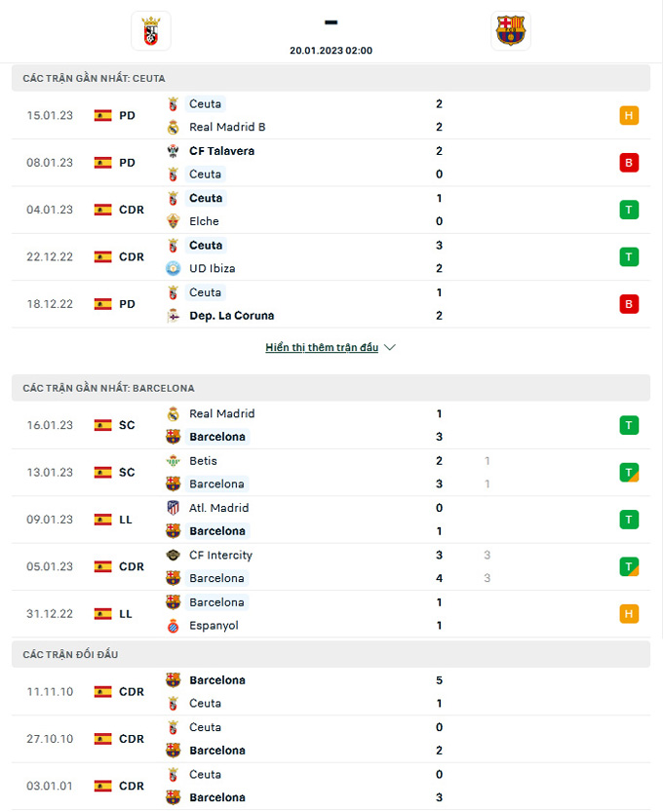Screen dimensions: 663x812
Task: Select the Dep. La Coruna team name
Action: [231, 316]
